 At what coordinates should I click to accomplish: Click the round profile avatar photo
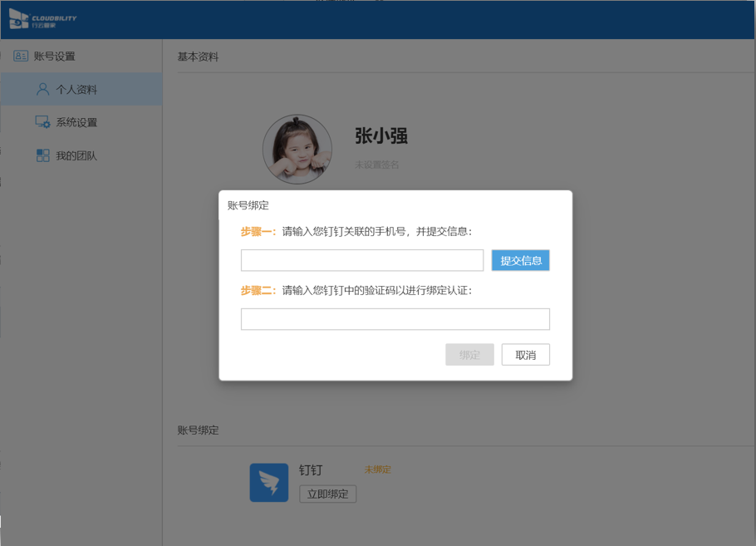297,150
